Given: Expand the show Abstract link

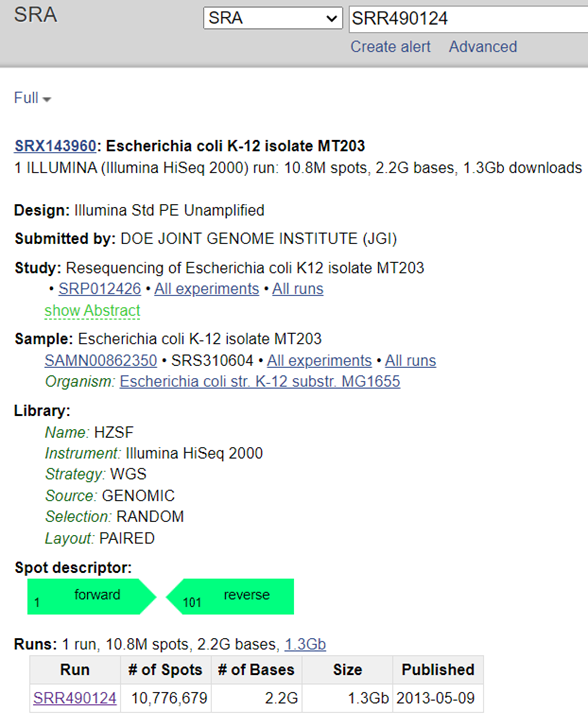Looking at the screenshot, I should coord(92,311).
